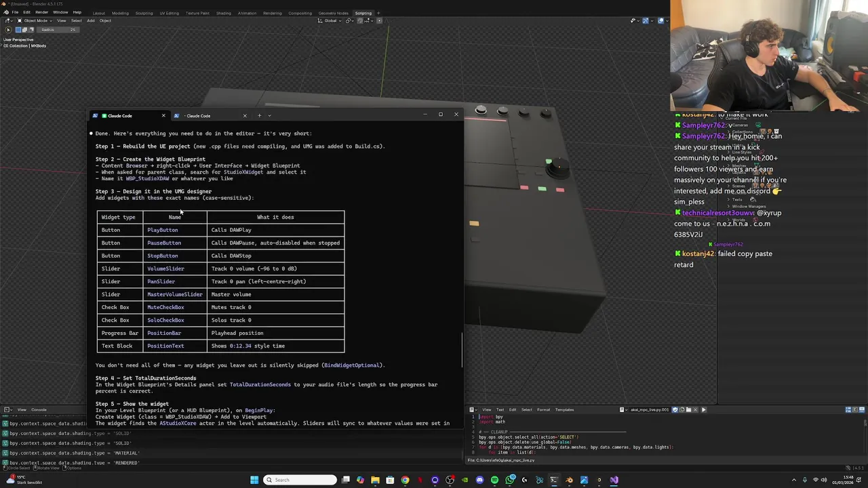Open snapping options dropdown
The width and height of the screenshot is (868, 488).
tap(369, 20)
